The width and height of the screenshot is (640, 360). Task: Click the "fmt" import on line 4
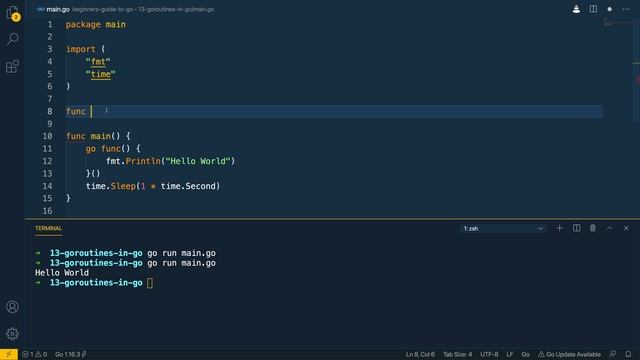coord(98,62)
